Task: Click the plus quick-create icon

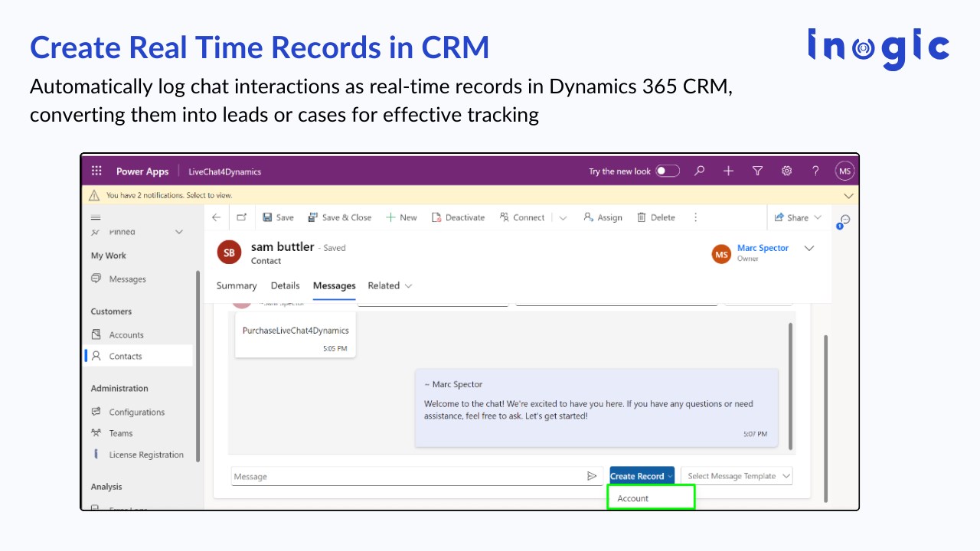Action: [728, 171]
